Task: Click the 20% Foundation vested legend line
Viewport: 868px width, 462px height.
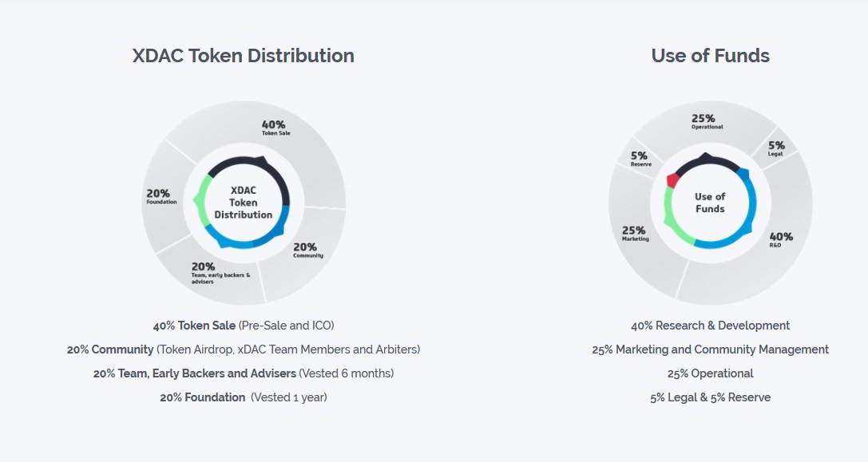Action: coord(244,397)
